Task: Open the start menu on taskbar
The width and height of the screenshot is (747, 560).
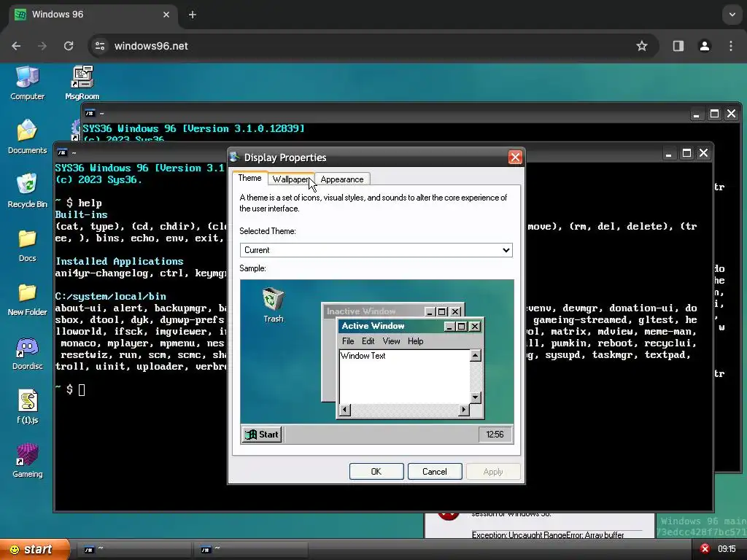Action: click(34, 550)
